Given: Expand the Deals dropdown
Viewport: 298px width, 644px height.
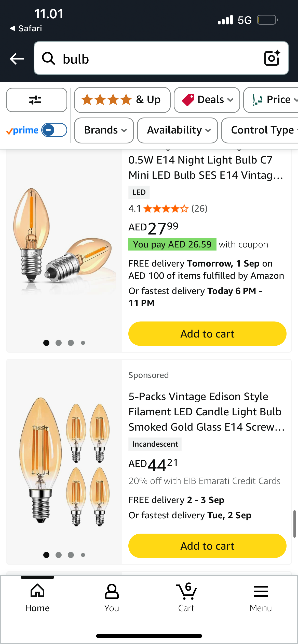Looking at the screenshot, I should coord(207,100).
